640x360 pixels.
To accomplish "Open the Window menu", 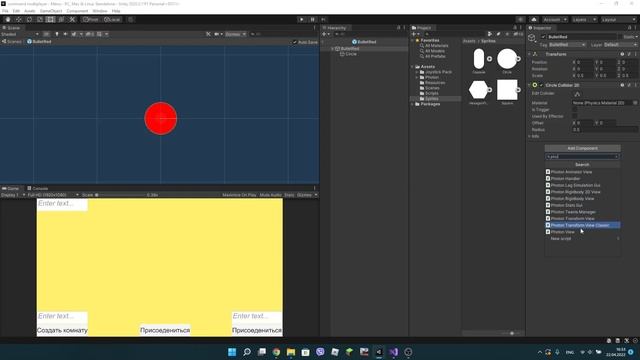I will (100, 11).
